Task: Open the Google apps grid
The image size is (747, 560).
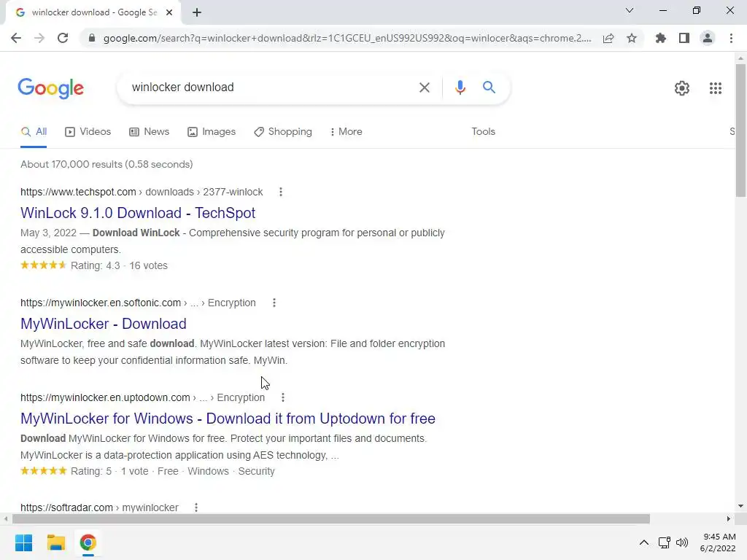Action: point(716,88)
